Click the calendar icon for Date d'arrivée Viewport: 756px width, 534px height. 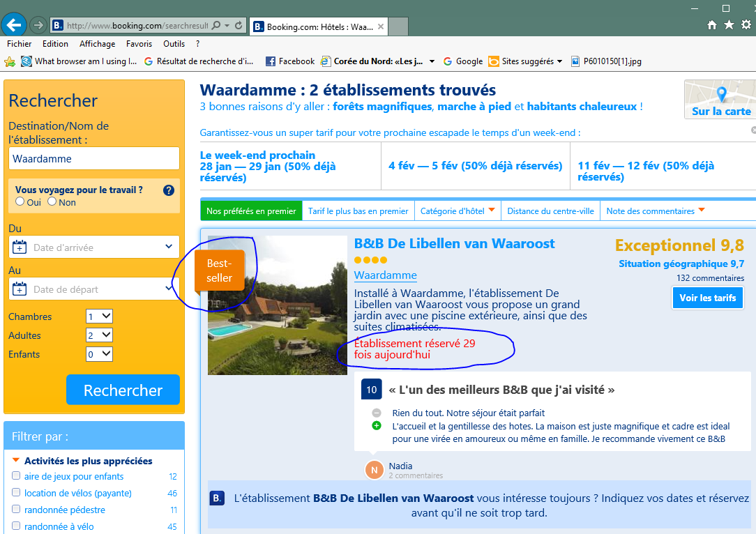(20, 247)
